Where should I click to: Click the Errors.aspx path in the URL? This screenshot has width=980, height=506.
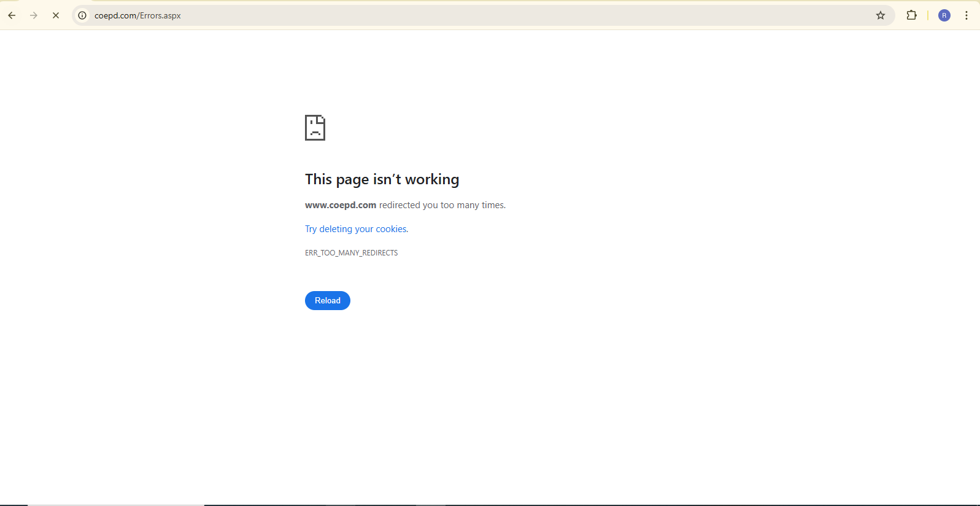[160, 15]
